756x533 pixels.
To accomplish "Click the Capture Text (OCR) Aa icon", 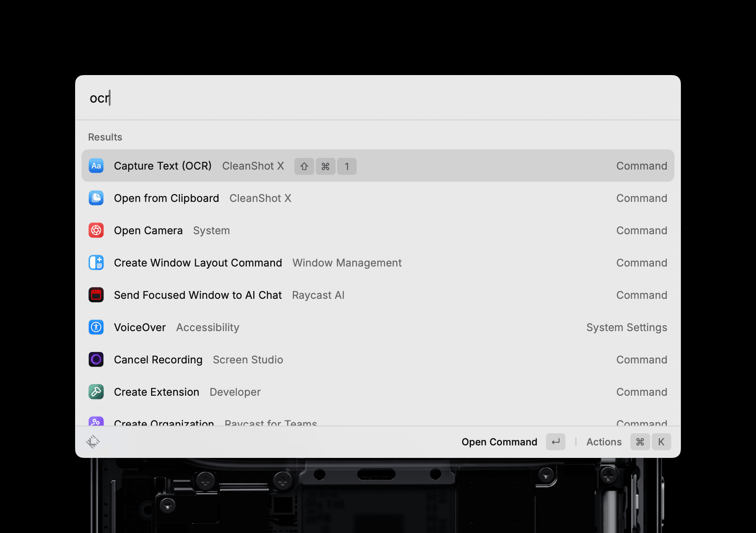I will (x=96, y=166).
